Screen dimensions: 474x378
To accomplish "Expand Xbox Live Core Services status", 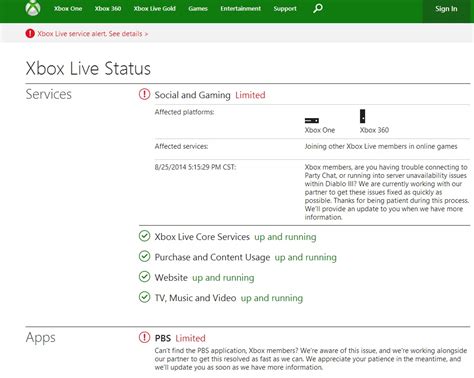I will pyautogui.click(x=202, y=237).
